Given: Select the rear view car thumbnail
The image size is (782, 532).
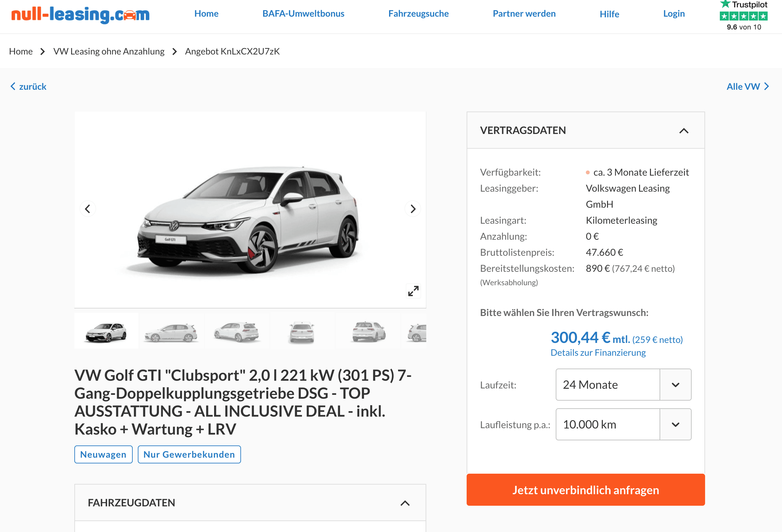Looking at the screenshot, I should [302, 331].
